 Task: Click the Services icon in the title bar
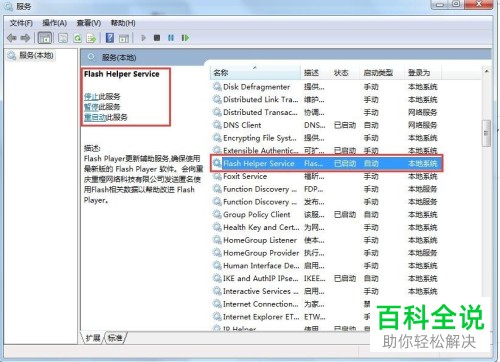(x=9, y=6)
